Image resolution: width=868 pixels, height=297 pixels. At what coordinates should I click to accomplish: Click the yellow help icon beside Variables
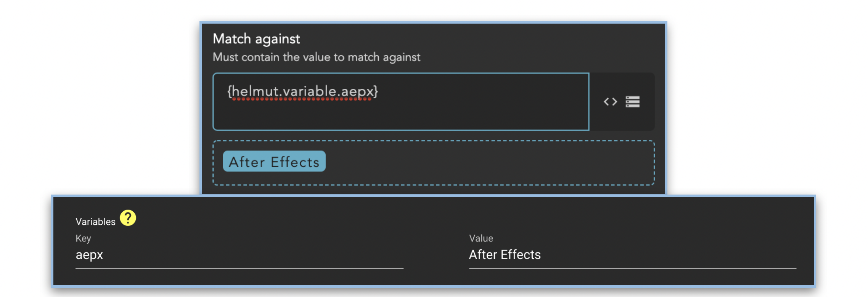pos(128,218)
